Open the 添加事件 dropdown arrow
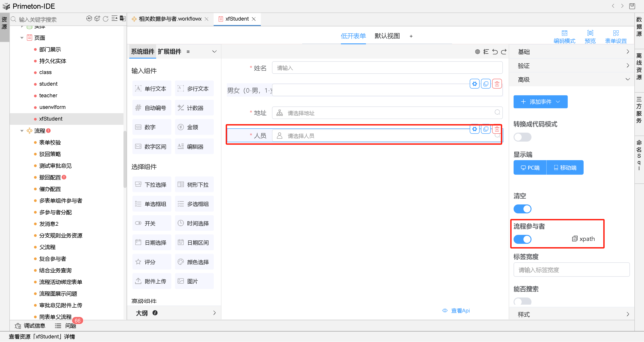Image resolution: width=644 pixels, height=342 pixels. tap(558, 102)
